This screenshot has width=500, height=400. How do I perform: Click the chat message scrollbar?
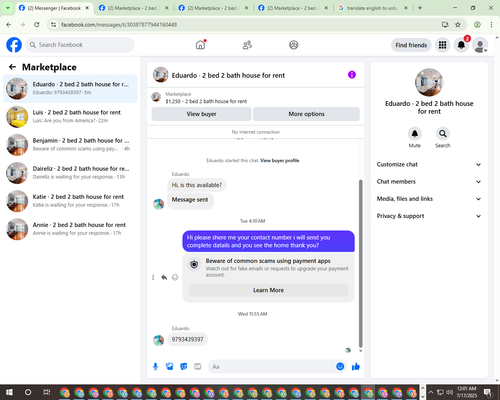[360, 263]
